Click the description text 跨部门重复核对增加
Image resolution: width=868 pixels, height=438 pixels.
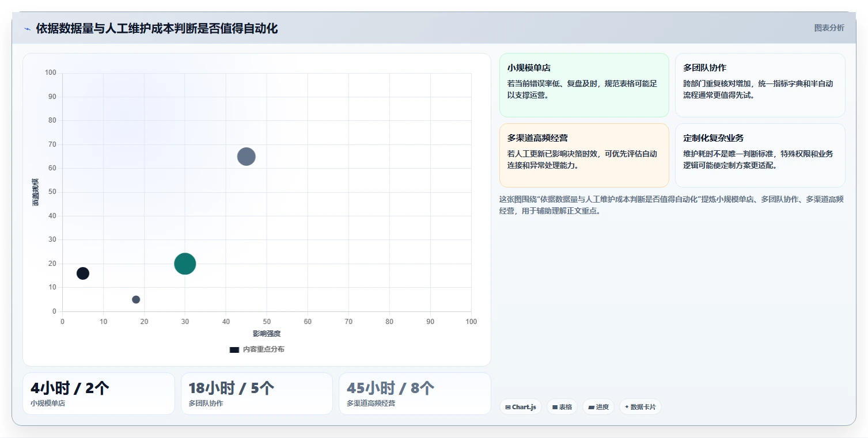[x=758, y=89]
